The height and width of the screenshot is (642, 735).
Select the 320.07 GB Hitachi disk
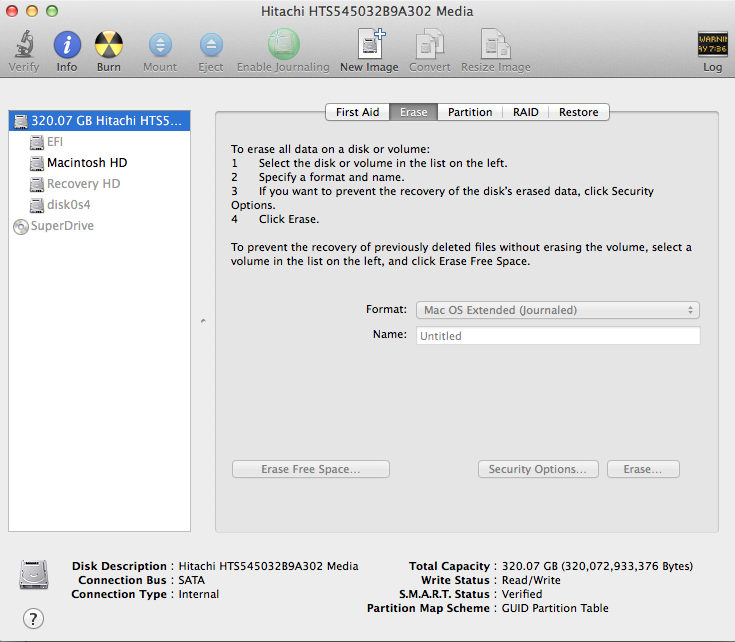point(99,121)
